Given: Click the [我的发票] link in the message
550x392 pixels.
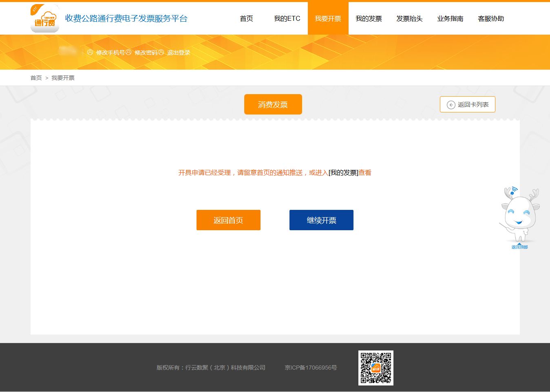Looking at the screenshot, I should coord(343,173).
